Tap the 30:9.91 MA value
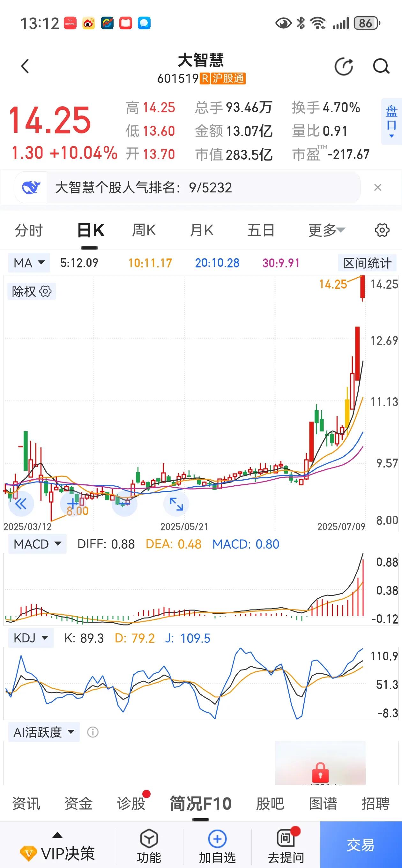This screenshot has height=868, width=402. click(x=281, y=263)
